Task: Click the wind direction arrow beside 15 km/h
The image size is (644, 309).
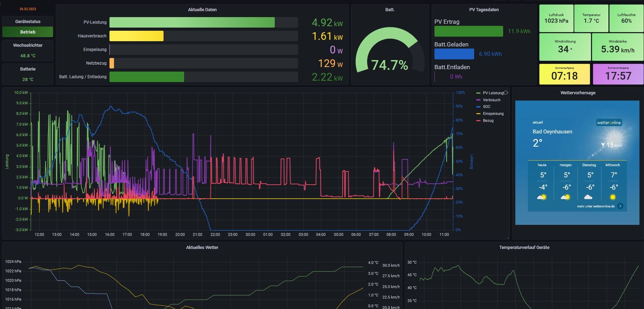Action: (603, 145)
